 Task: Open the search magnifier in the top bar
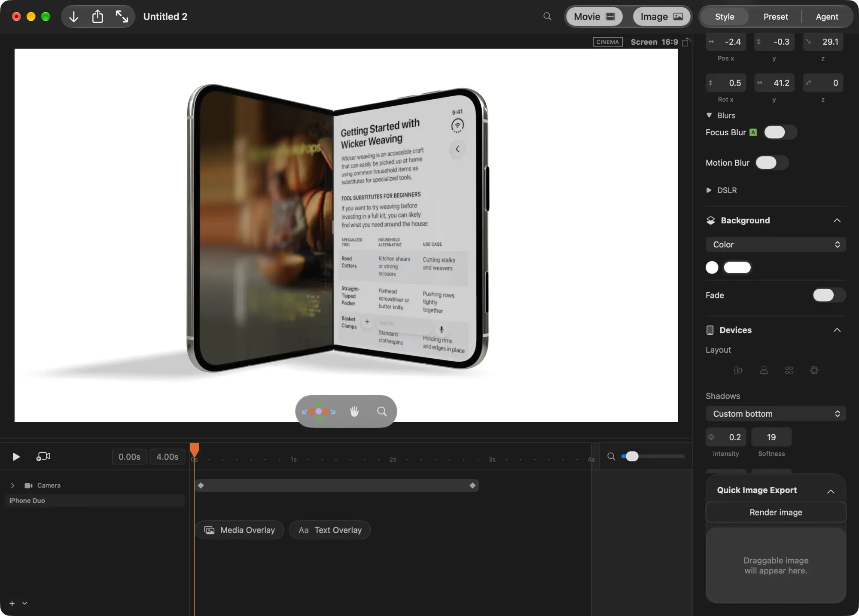coord(547,16)
